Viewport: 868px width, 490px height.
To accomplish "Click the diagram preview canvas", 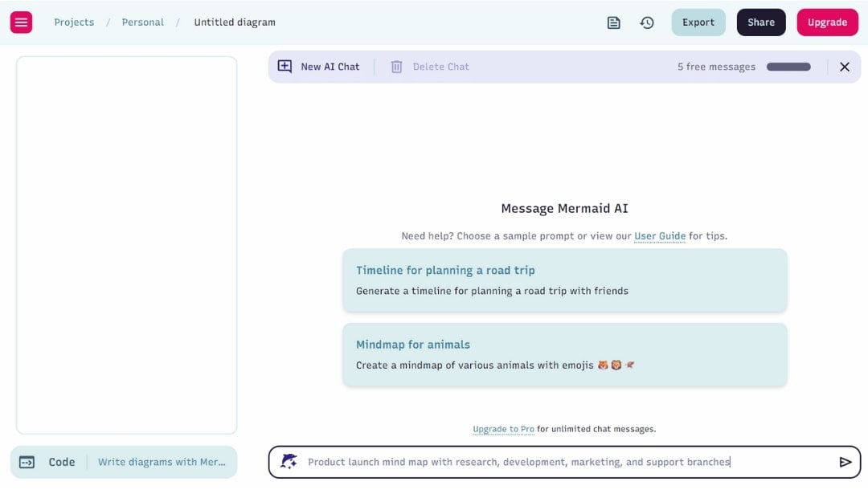I will (x=127, y=245).
